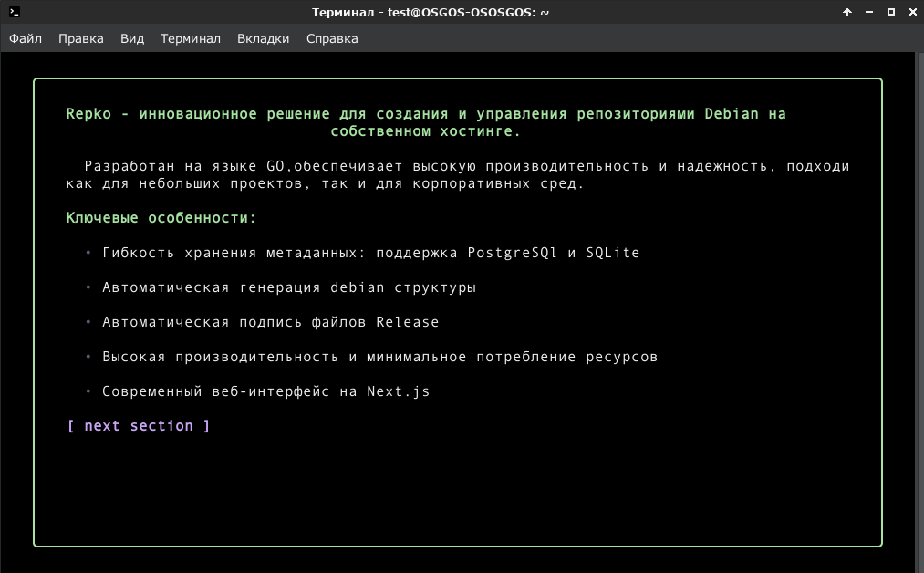Click 'Автоматическая генерация debian структуры' bullet
924x573 pixels.
click(289, 287)
